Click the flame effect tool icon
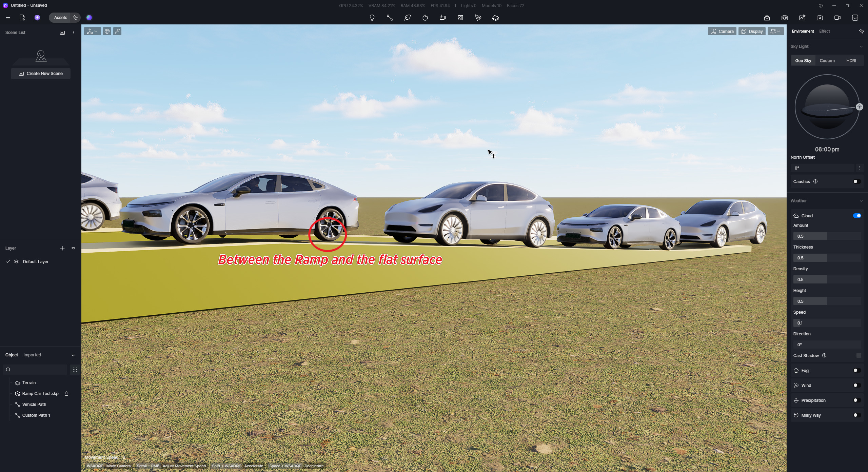The width and height of the screenshot is (868, 472). (425, 18)
